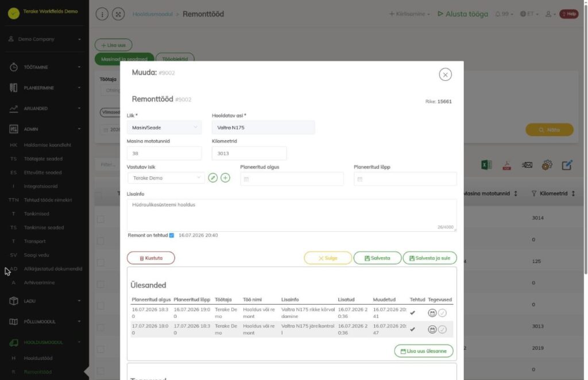Click the Lisainfo text area
The image size is (588, 380).
292,215
